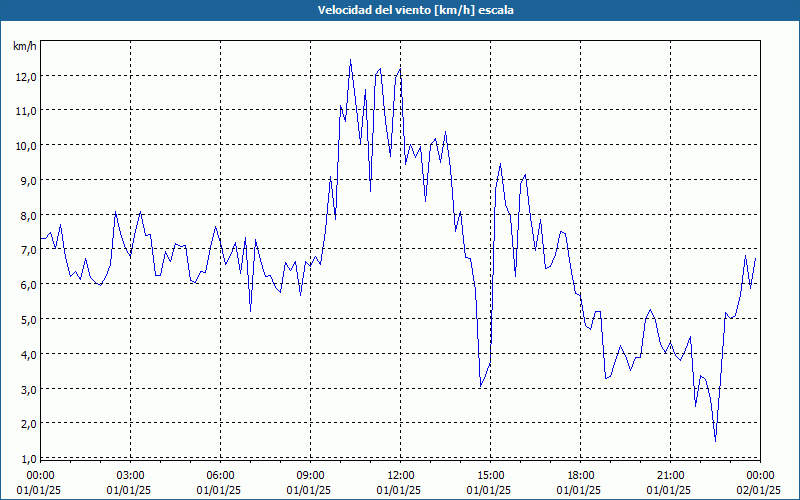Click the '10,0' y-axis label

(x=26, y=146)
